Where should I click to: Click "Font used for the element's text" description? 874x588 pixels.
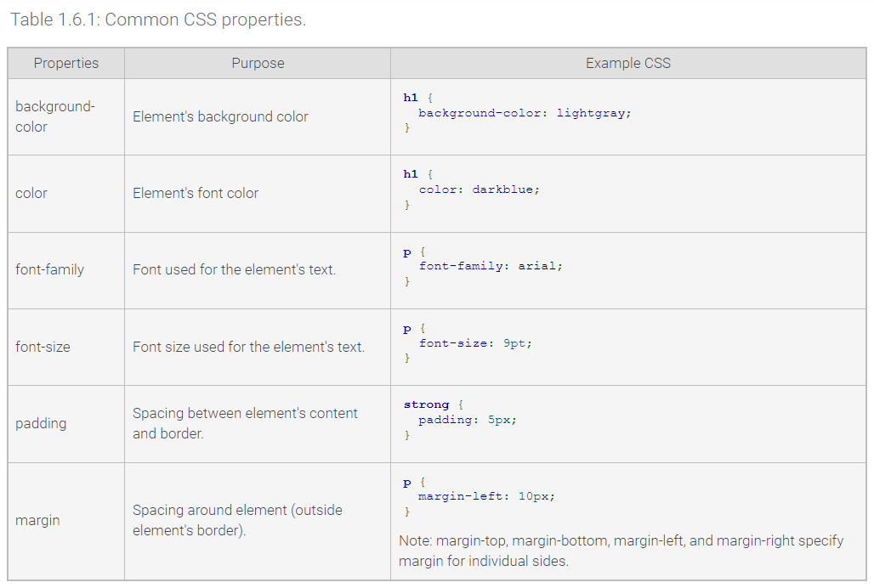click(x=234, y=269)
